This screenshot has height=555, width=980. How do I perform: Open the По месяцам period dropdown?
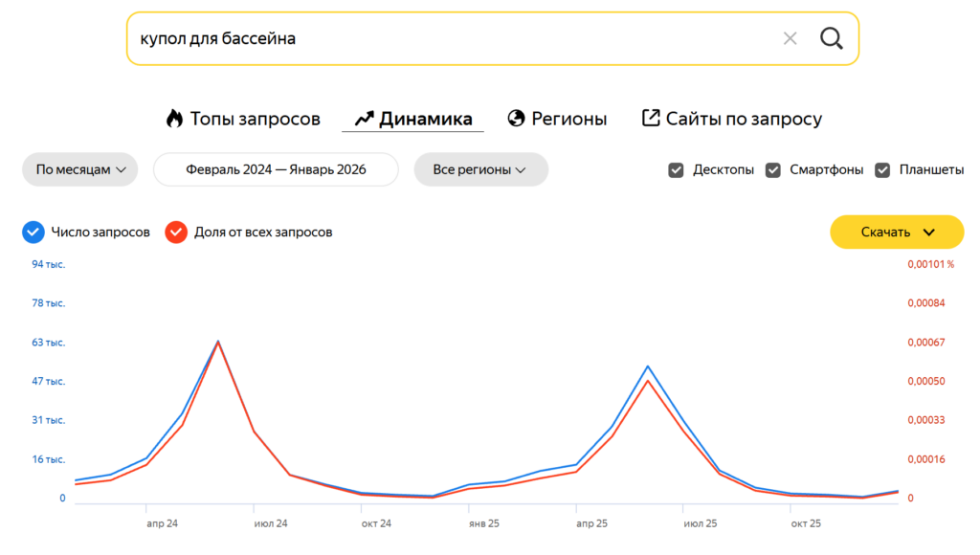80,169
